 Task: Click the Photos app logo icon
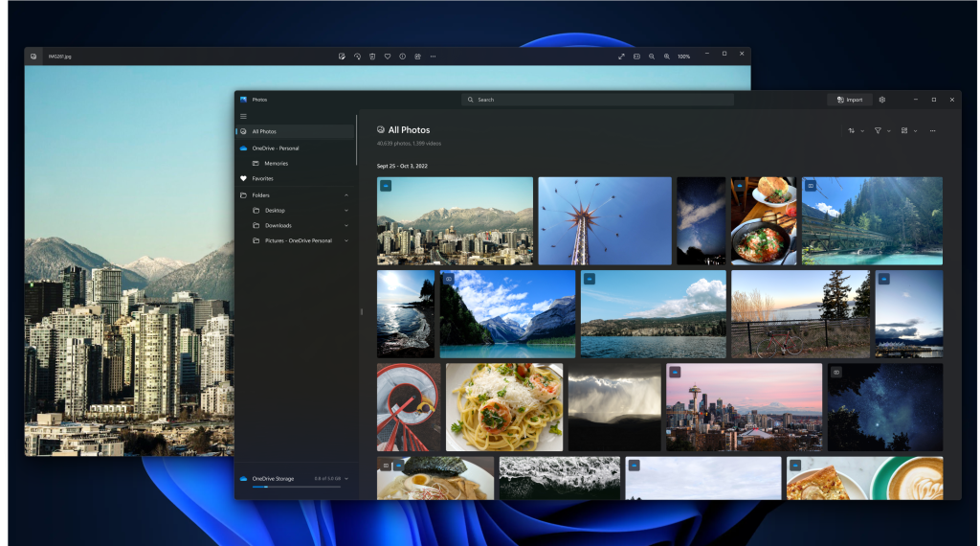[x=243, y=100]
